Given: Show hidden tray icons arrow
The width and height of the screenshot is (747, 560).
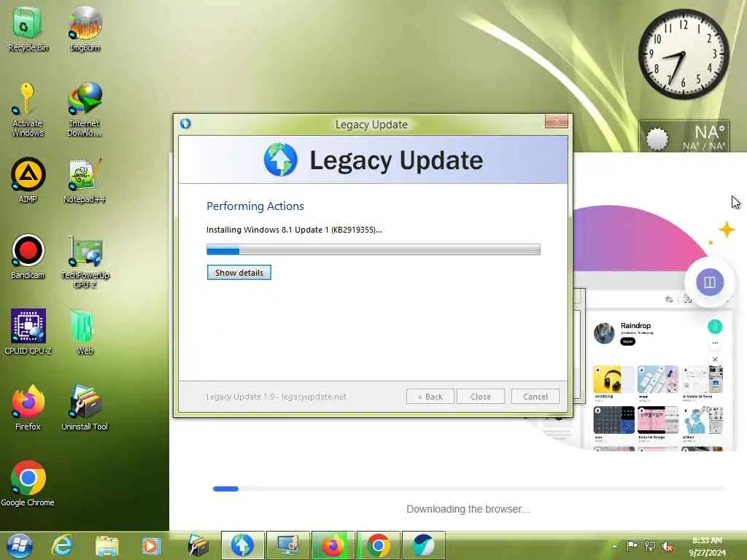Looking at the screenshot, I should click(x=614, y=546).
